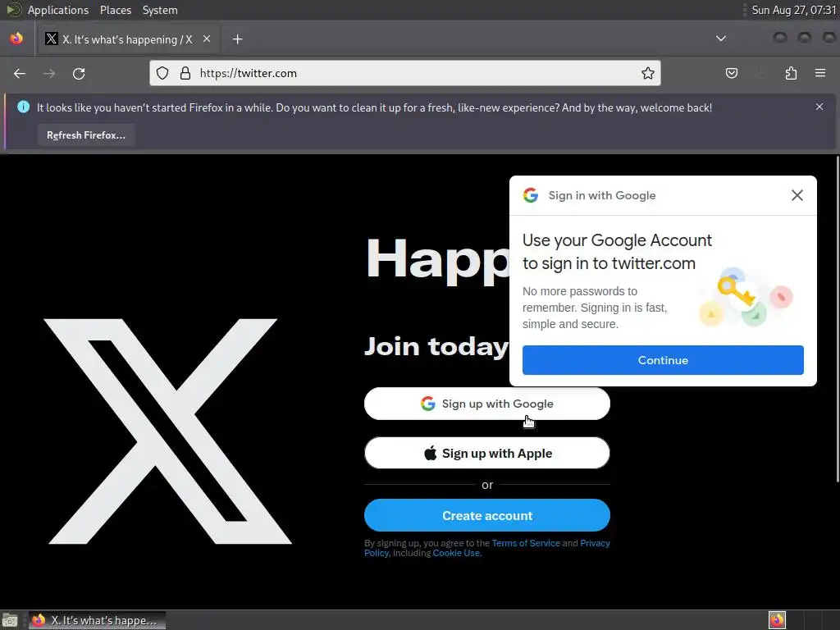Focus the twitter.com address bar
The height and width of the screenshot is (630, 840).
click(405, 73)
